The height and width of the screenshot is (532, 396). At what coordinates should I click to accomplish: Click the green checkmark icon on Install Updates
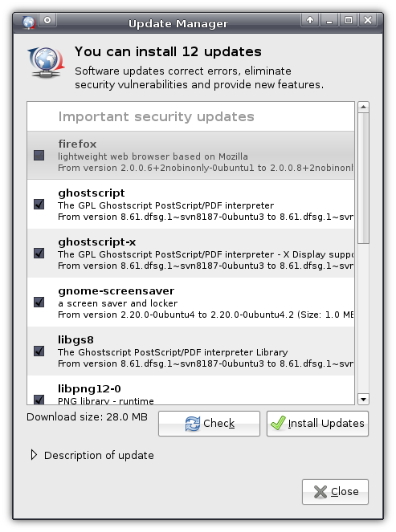(x=278, y=423)
